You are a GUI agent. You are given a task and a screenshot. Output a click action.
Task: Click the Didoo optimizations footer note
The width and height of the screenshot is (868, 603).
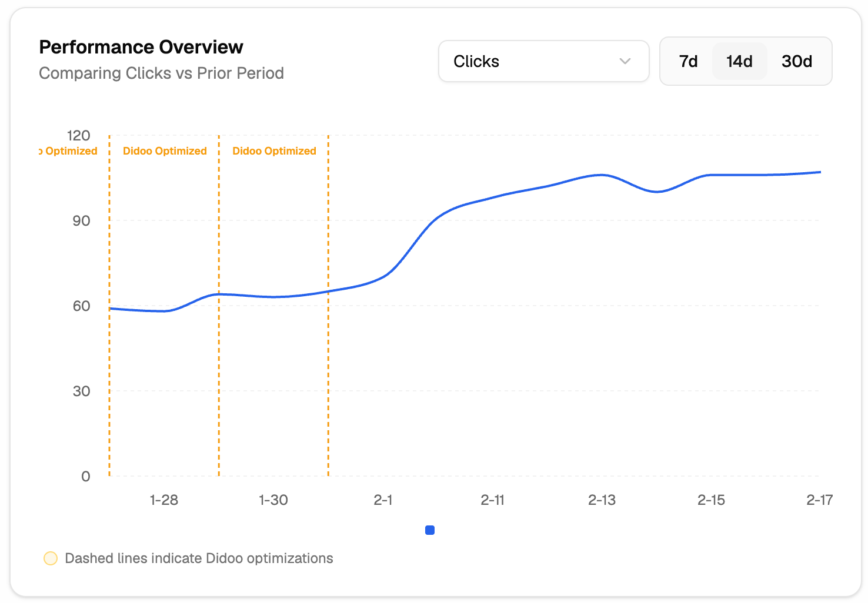[199, 558]
